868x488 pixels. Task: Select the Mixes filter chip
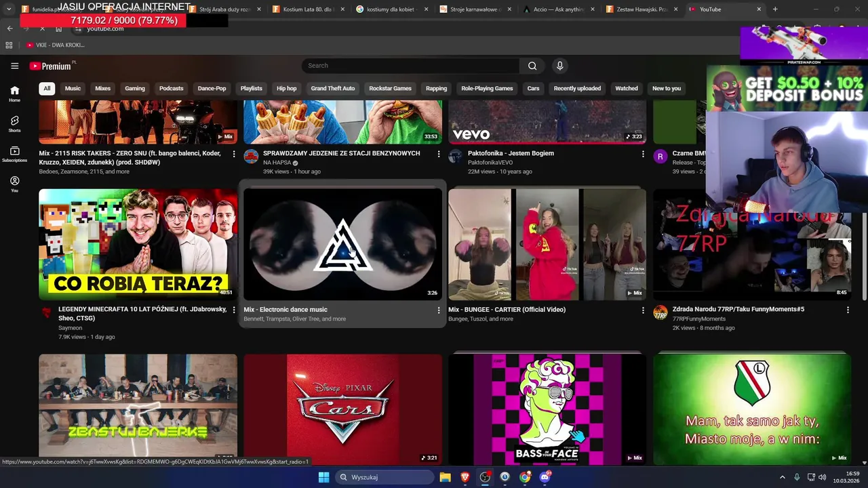point(102,88)
